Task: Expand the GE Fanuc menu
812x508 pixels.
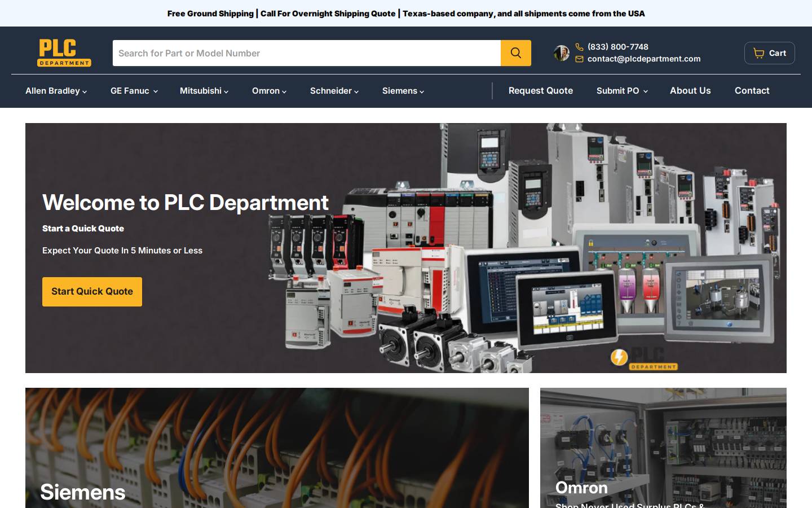Action: point(134,91)
